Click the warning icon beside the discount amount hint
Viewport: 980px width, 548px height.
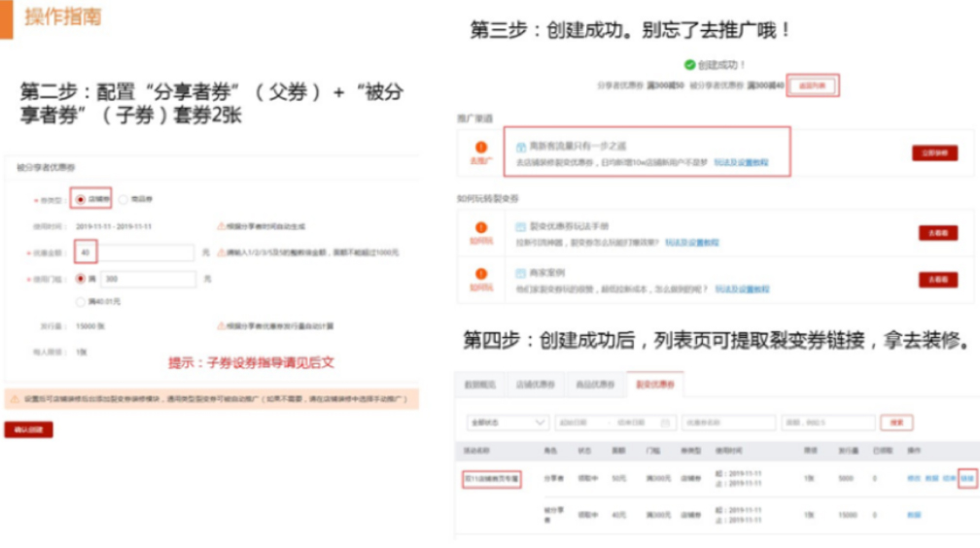(221, 253)
